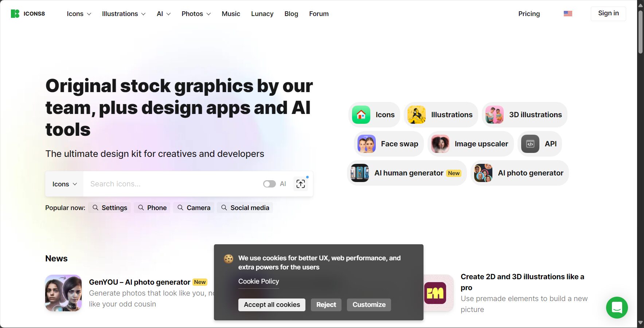Open the Pricing page
This screenshot has height=328, width=644.
[x=529, y=14]
